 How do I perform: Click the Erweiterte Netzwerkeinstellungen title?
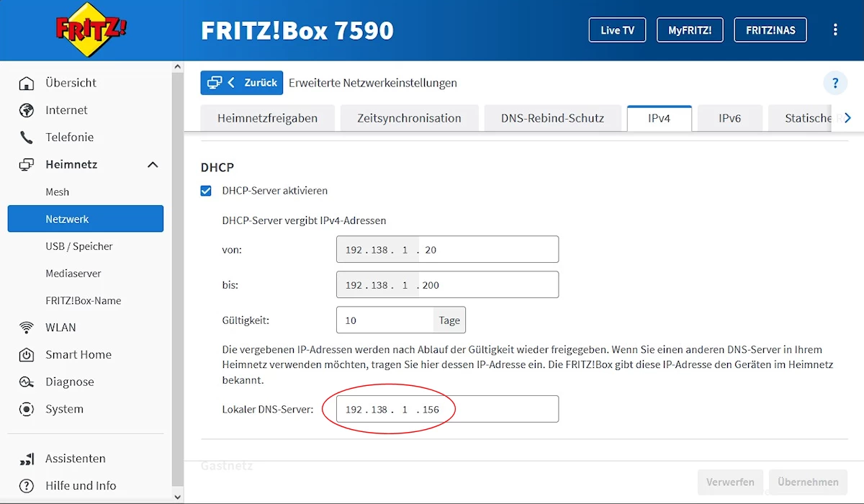tap(373, 83)
